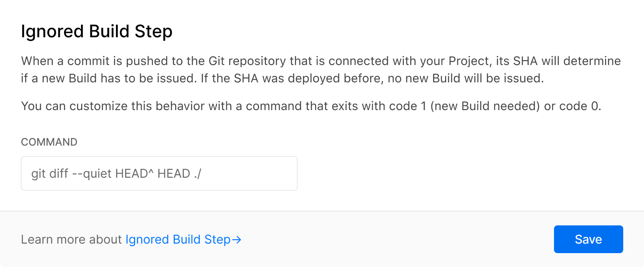The image size is (644, 267).
Task: Click the COMMAND label above the input
Action: [x=49, y=142]
